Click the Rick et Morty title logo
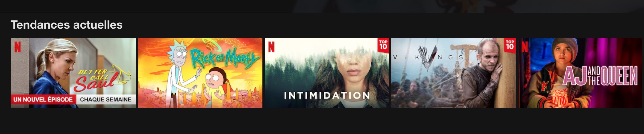This screenshot has width=644, height=134. click(x=225, y=58)
